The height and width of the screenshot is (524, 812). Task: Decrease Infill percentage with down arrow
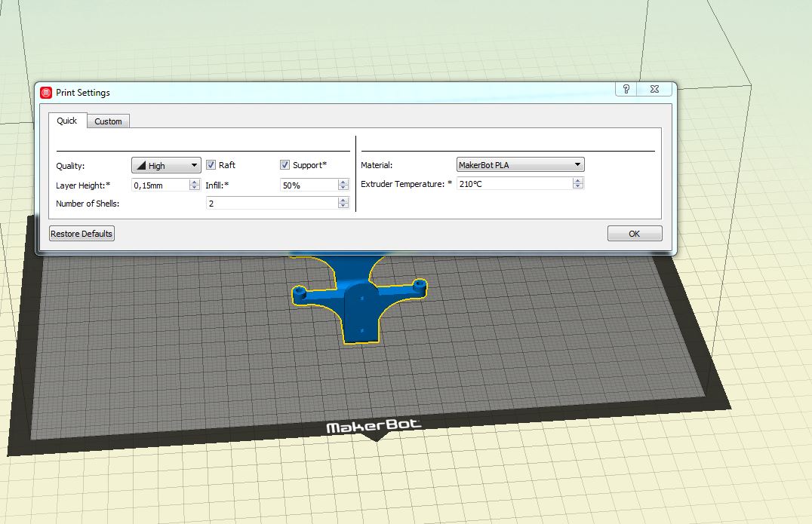coord(343,188)
